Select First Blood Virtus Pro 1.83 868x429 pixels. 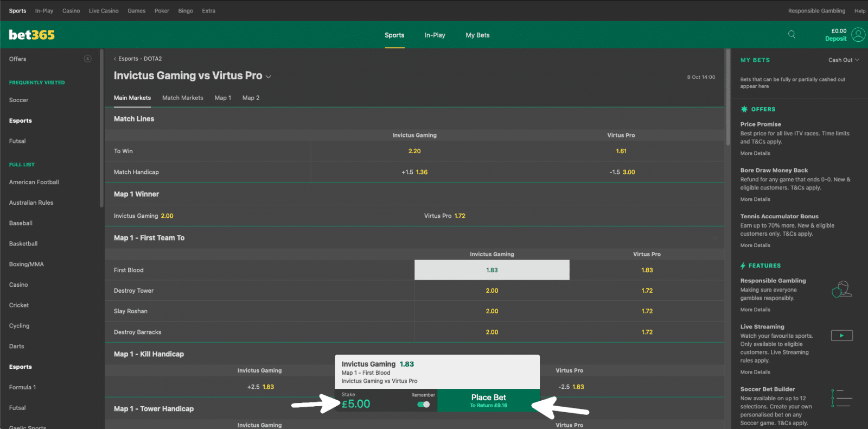click(x=647, y=270)
